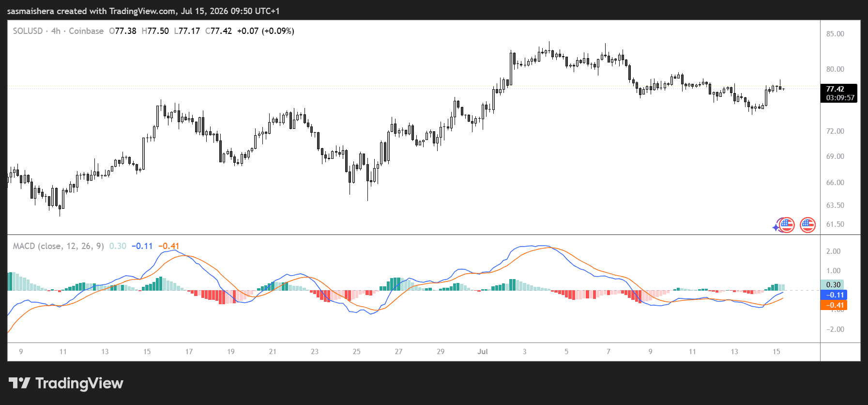
Task: Select the close value C77.42 in legend
Action: tap(218, 31)
